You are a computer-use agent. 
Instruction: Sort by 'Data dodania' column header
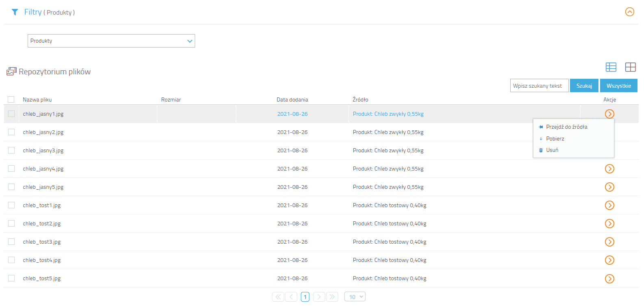tap(292, 99)
